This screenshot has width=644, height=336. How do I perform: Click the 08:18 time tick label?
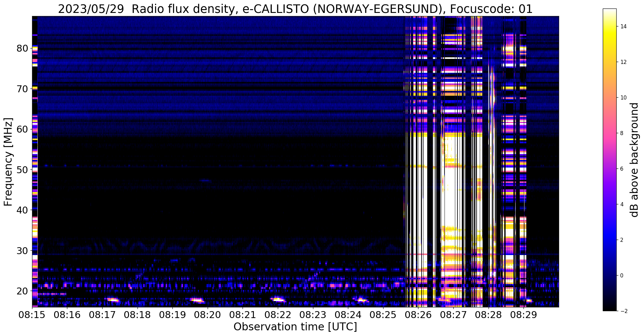pyautogui.click(x=137, y=315)
